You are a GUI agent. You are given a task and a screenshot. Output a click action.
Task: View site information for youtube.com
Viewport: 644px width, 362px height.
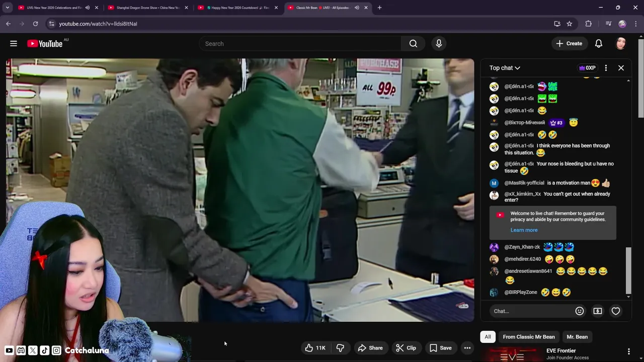[x=51, y=24]
